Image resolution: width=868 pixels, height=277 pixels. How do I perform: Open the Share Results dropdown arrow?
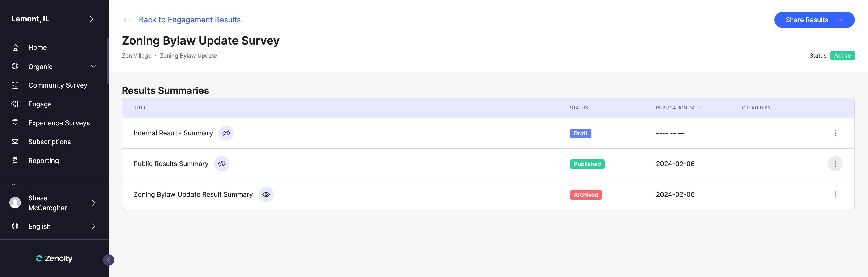tap(839, 20)
